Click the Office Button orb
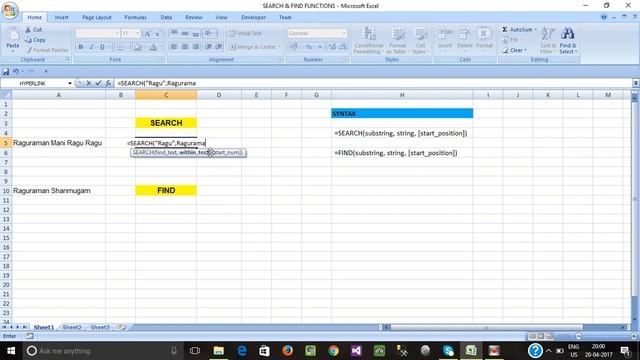This screenshot has width=640, height=360. tap(10, 10)
